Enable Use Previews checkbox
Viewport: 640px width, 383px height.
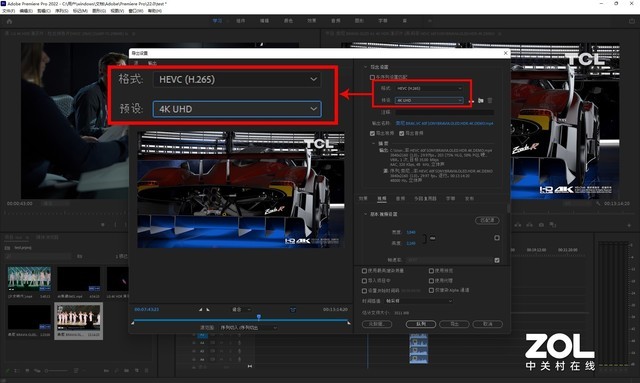tap(431, 271)
